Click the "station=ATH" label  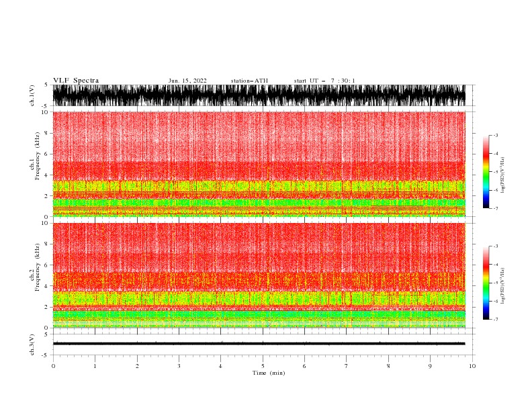[x=249, y=81]
